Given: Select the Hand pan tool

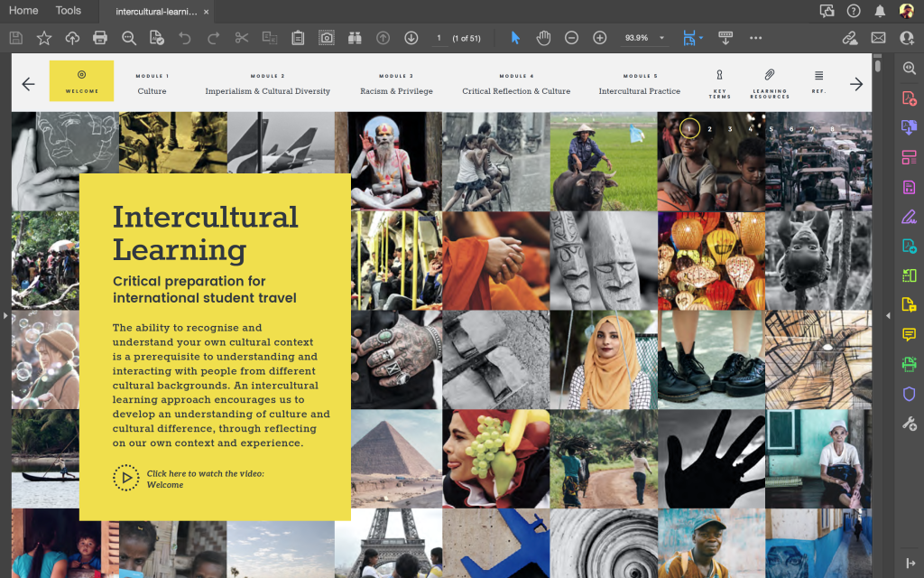Looking at the screenshot, I should (543, 38).
